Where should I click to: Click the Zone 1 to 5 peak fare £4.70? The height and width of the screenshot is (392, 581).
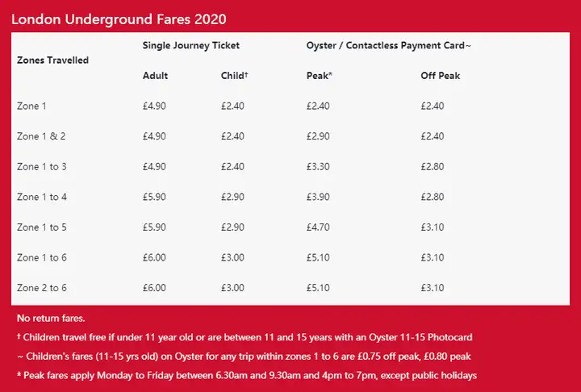point(318,227)
